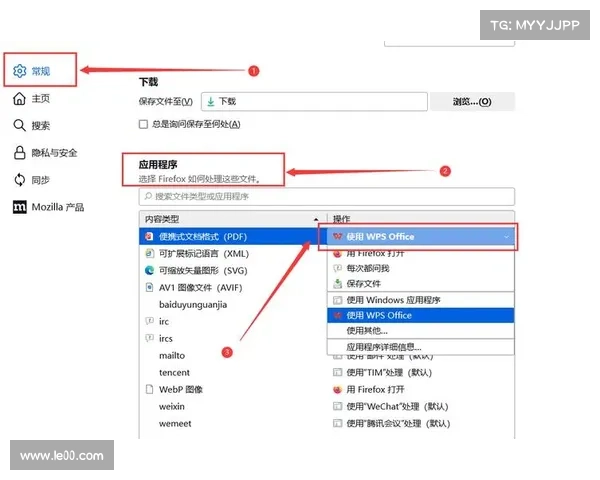The height and width of the screenshot is (480, 600).
Task: Select weixin content type row
Action: tap(233, 407)
